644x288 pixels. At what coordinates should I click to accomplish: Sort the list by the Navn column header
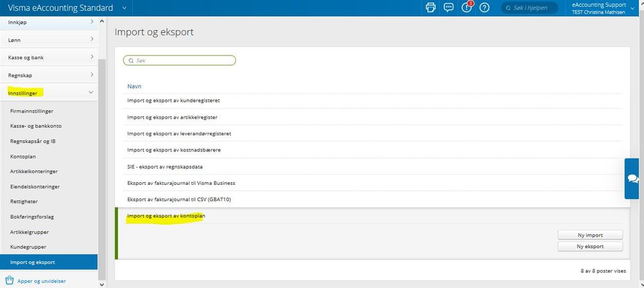pos(134,86)
